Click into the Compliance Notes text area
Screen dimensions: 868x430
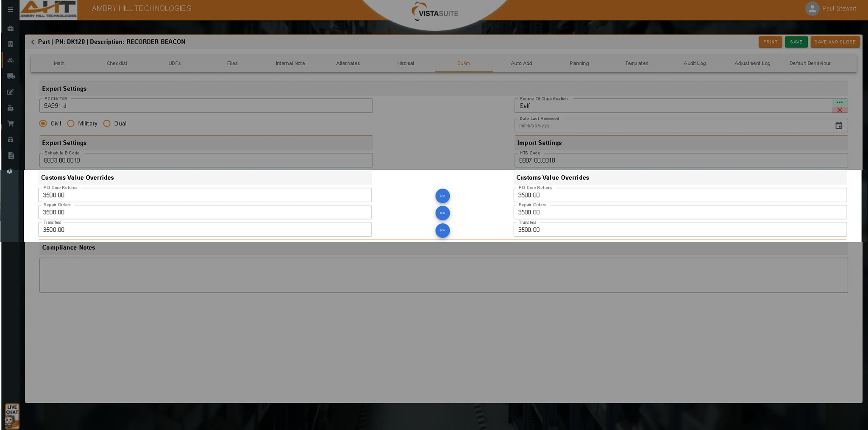(x=443, y=275)
